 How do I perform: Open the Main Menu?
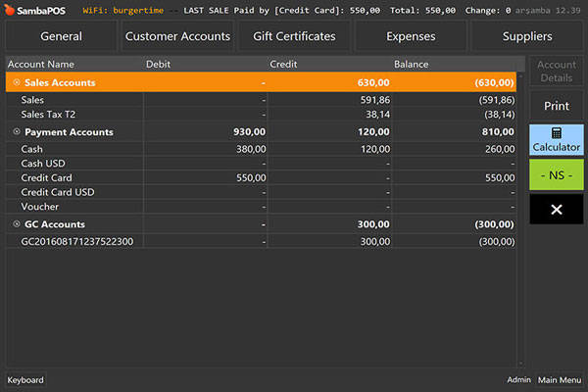tap(560, 380)
